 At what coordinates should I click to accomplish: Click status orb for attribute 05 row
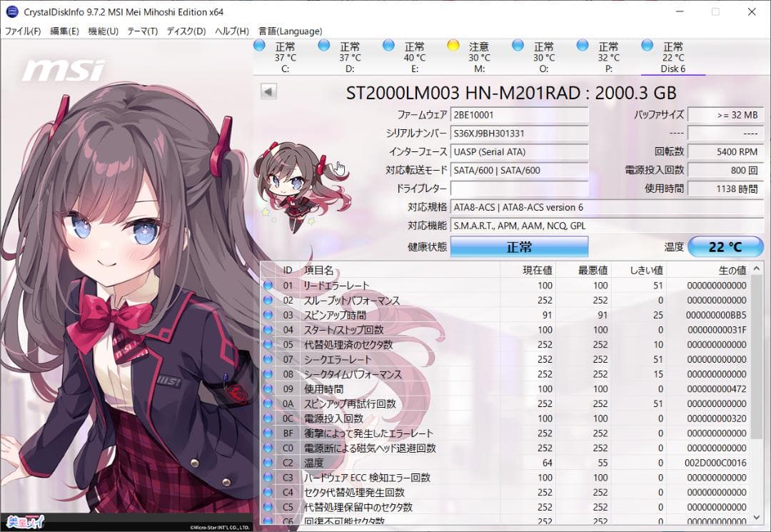[x=268, y=344]
